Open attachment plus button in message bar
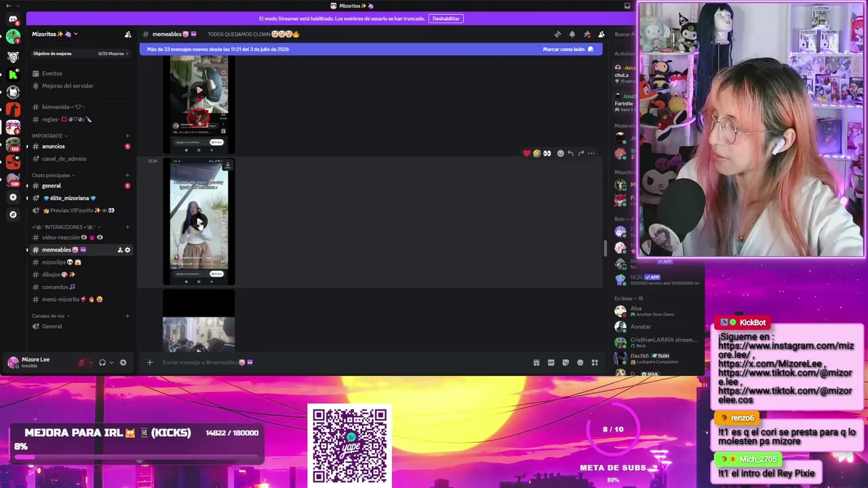 [x=150, y=363]
